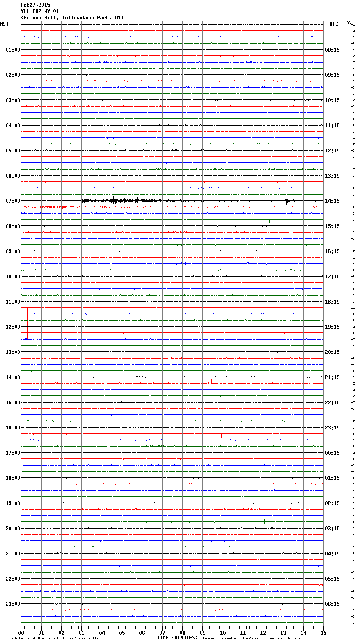Click the second burst near minute 13 on 07:00 trace
Image resolution: width=357 pixels, height=644 pixels.
287,200
